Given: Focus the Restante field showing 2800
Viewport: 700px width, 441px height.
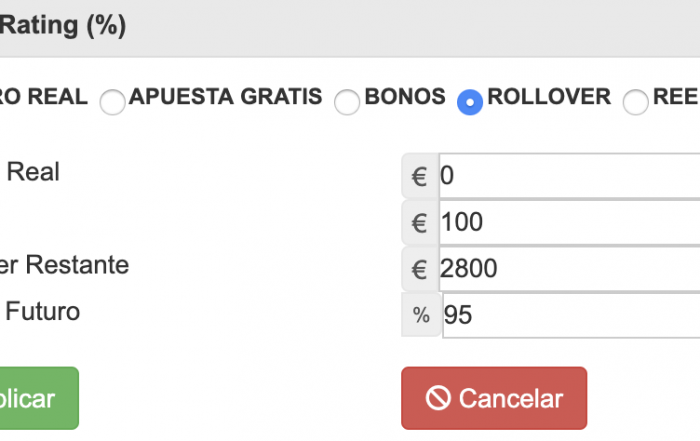Looking at the screenshot, I should [x=570, y=269].
